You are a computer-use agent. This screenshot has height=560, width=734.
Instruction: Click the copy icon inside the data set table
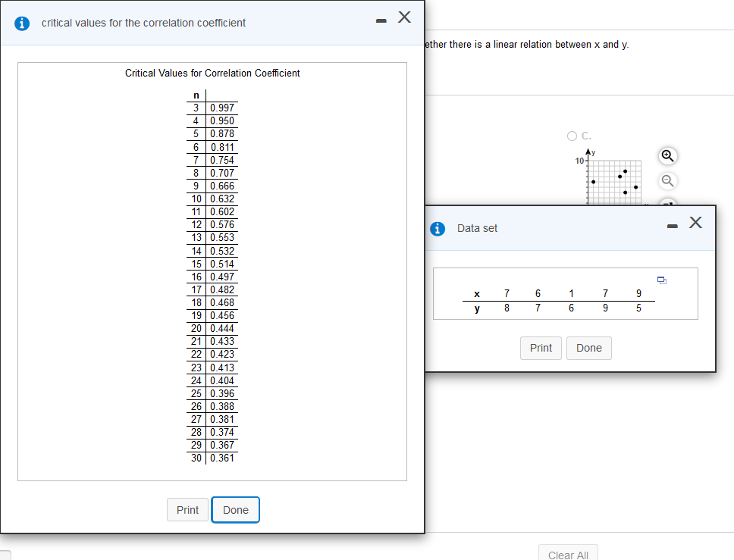click(661, 280)
